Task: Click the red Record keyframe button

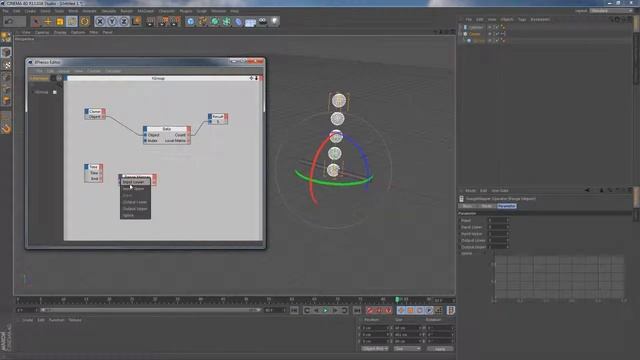Action: [x=370, y=311]
